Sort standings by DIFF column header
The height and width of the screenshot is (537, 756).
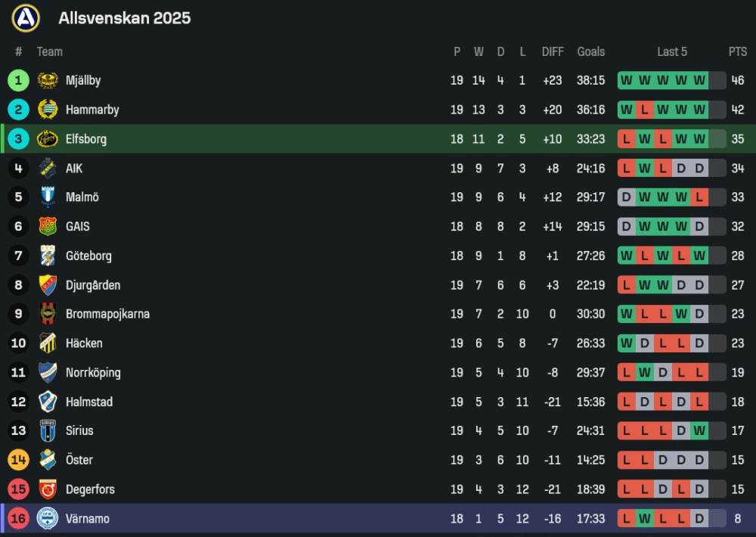point(553,51)
